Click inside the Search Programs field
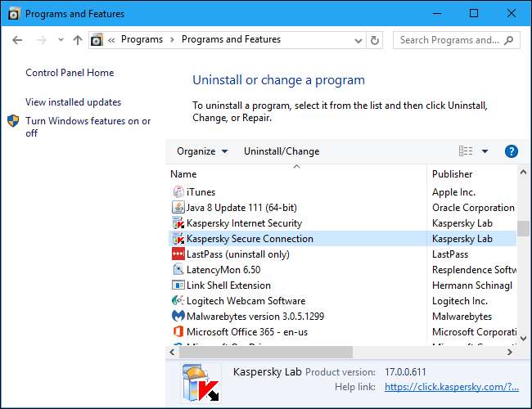 pyautogui.click(x=449, y=40)
